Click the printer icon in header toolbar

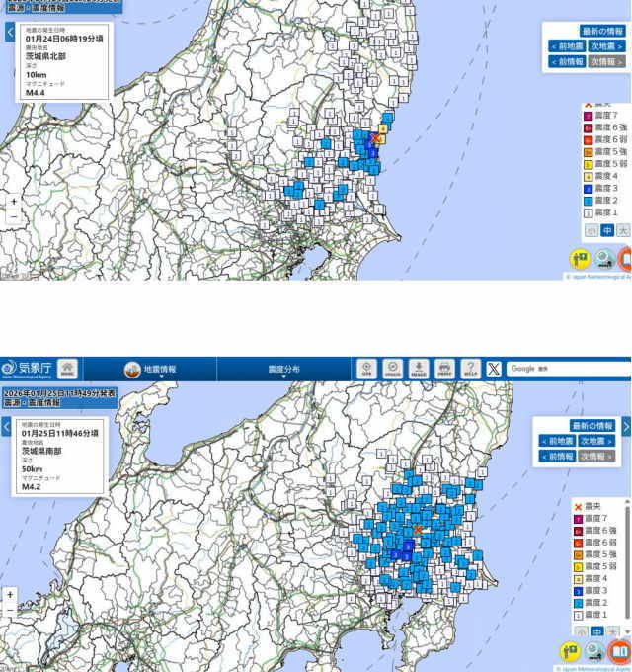coord(444,369)
